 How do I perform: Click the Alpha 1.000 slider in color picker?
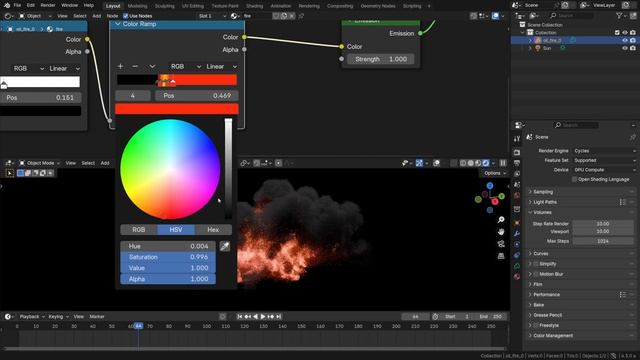pos(168,279)
